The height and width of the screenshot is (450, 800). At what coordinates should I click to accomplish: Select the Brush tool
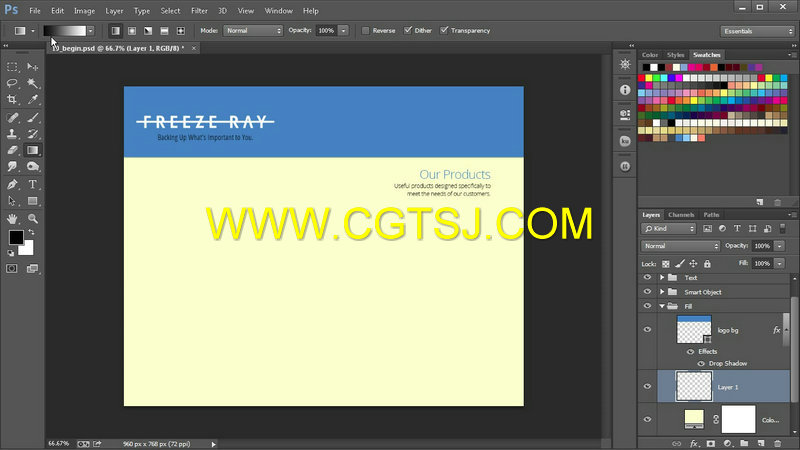click(33, 117)
